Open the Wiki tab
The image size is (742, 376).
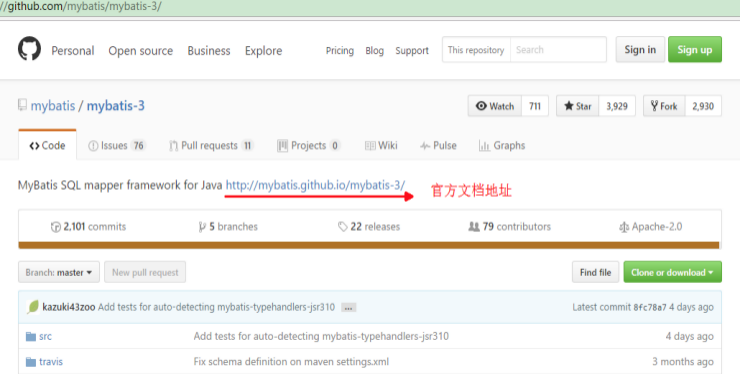coord(381,146)
